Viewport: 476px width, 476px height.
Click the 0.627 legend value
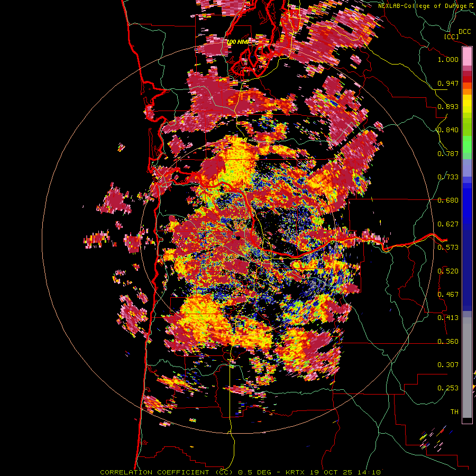click(448, 224)
